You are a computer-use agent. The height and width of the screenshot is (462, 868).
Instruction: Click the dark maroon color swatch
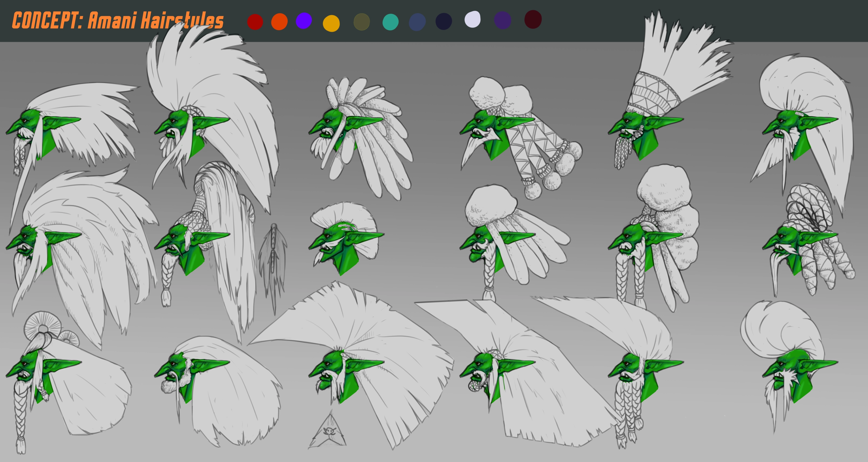pyautogui.click(x=533, y=19)
